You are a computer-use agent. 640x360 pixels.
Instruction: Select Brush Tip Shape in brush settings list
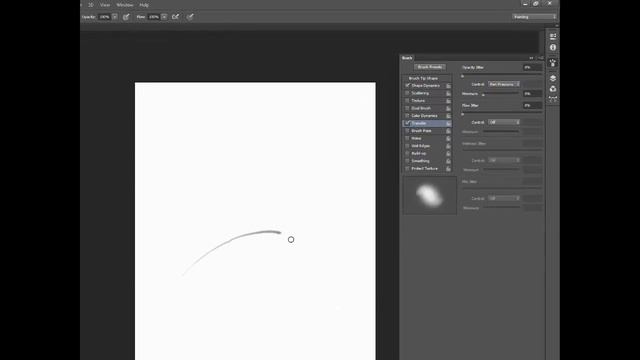pos(423,78)
